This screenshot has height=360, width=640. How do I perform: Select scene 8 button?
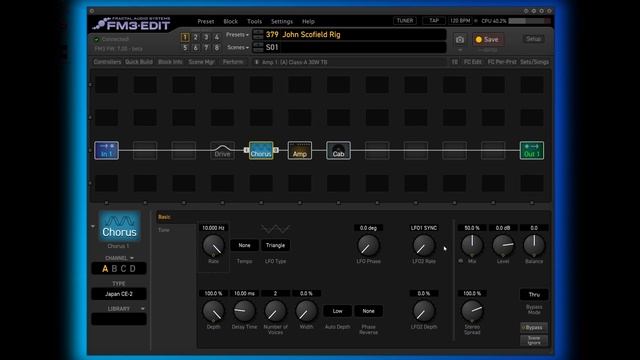tap(217, 48)
